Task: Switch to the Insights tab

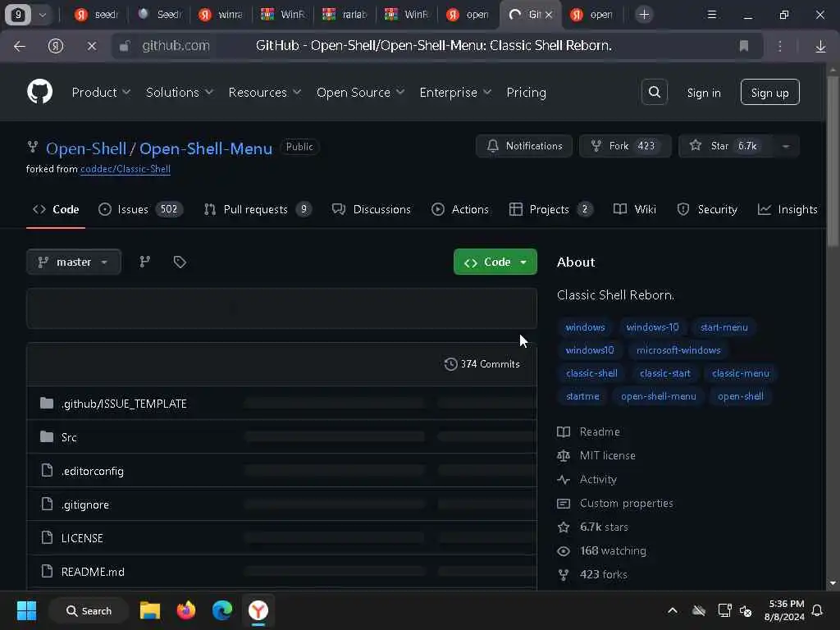Action: click(x=787, y=209)
